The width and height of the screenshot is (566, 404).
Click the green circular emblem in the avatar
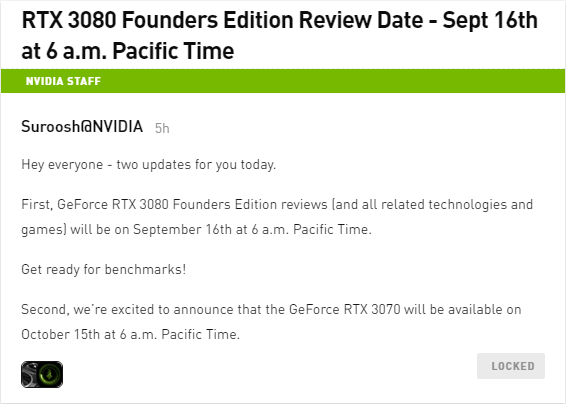click(50, 375)
